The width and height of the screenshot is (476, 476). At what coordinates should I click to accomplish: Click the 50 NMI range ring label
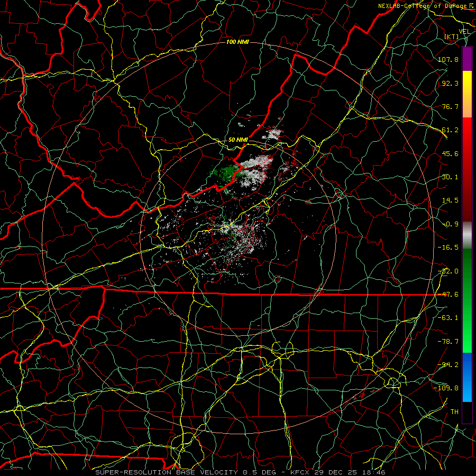click(x=238, y=140)
